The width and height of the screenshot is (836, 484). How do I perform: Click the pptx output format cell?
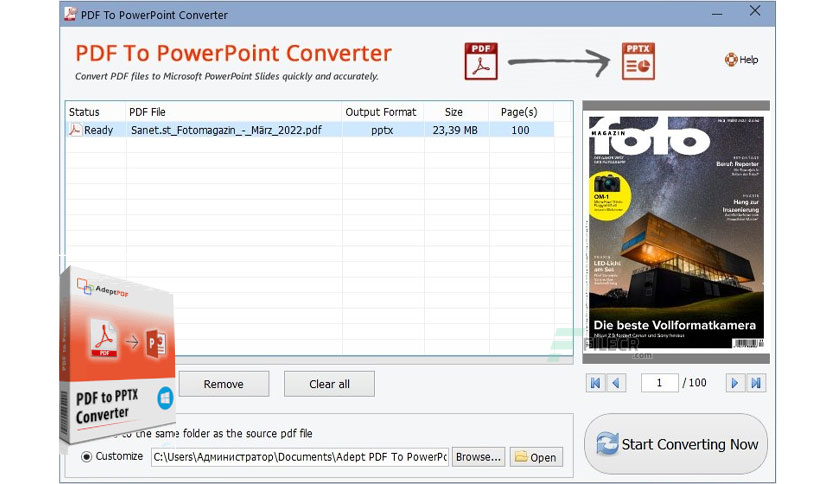pos(382,130)
